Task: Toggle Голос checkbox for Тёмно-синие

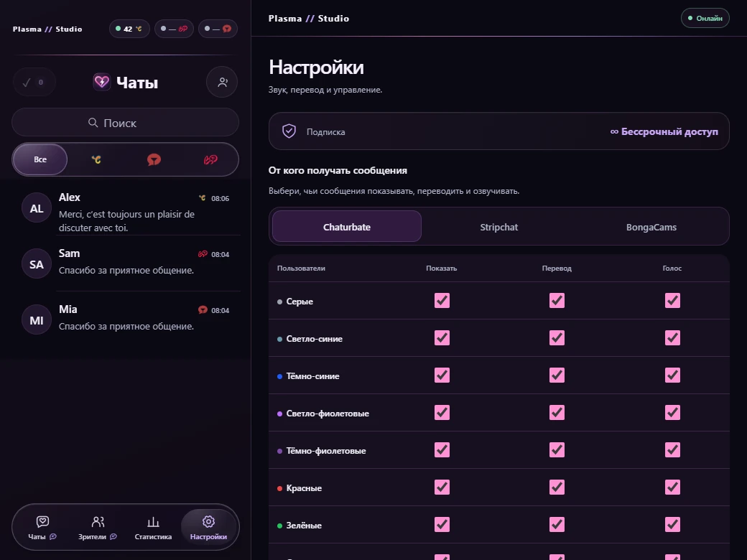Action: point(672,375)
